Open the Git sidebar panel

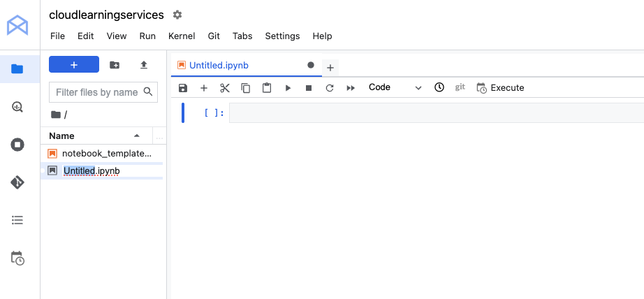point(17,182)
